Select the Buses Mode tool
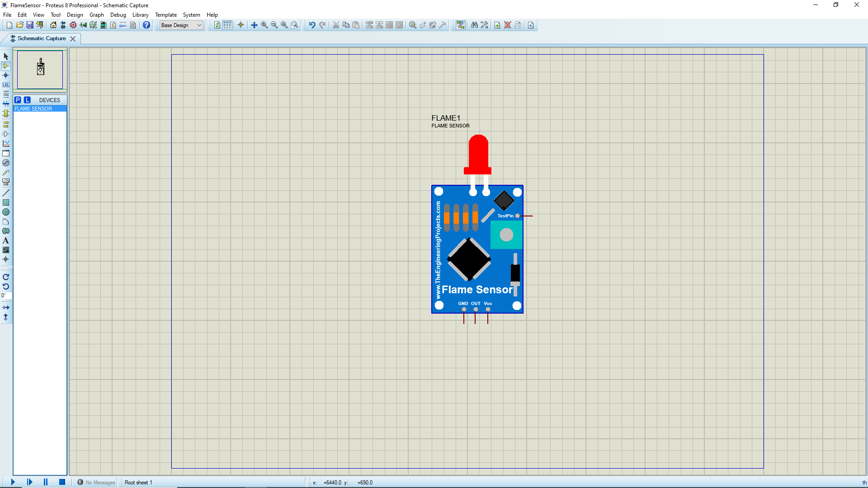Screen dimensions: 868x488 tap(6, 104)
